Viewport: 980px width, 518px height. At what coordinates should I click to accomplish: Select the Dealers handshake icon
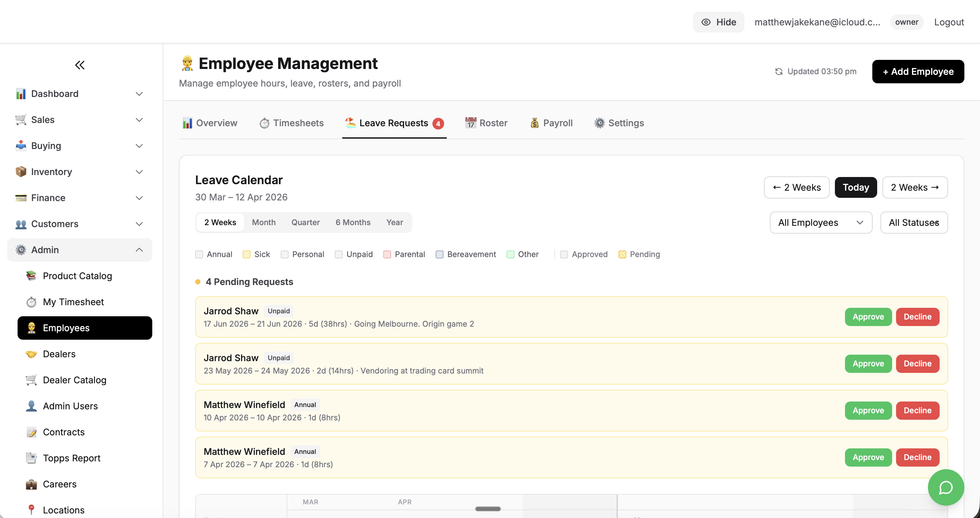point(32,354)
